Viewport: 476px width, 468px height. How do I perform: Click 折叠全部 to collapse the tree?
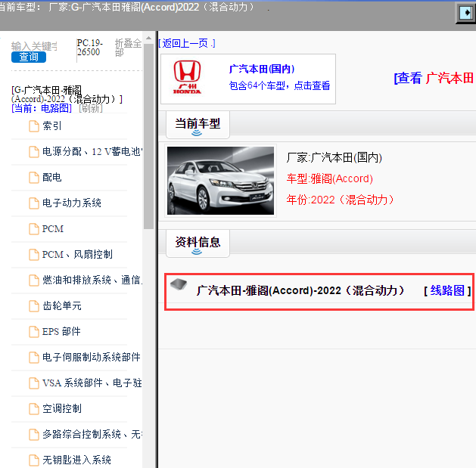coord(128,48)
